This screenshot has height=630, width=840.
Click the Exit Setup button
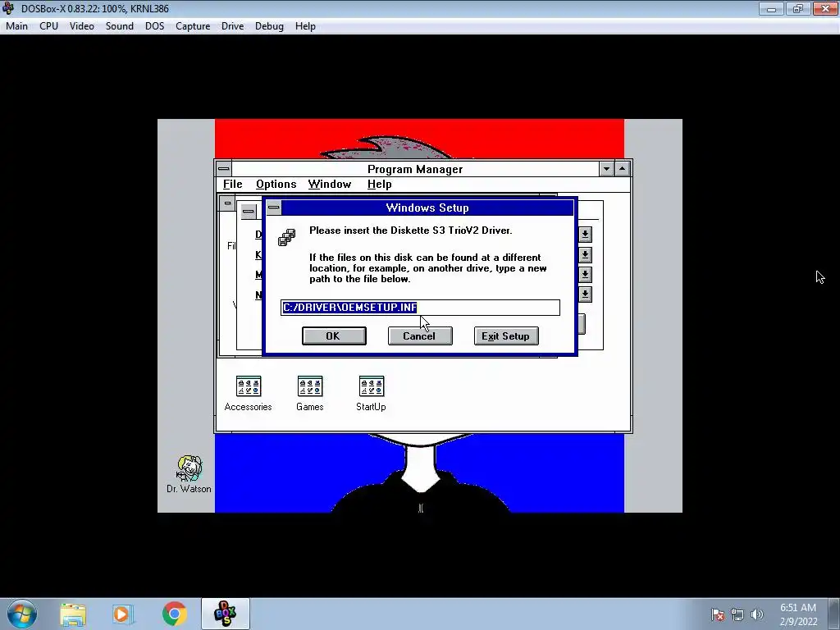pyautogui.click(x=506, y=336)
